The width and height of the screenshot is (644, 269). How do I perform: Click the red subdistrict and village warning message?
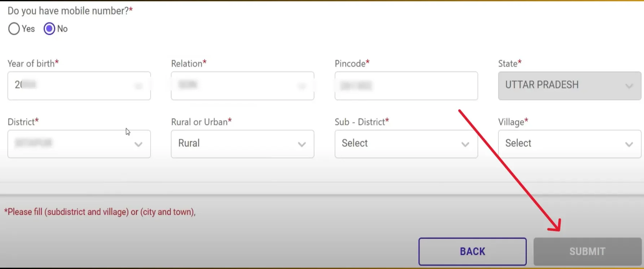(100, 212)
